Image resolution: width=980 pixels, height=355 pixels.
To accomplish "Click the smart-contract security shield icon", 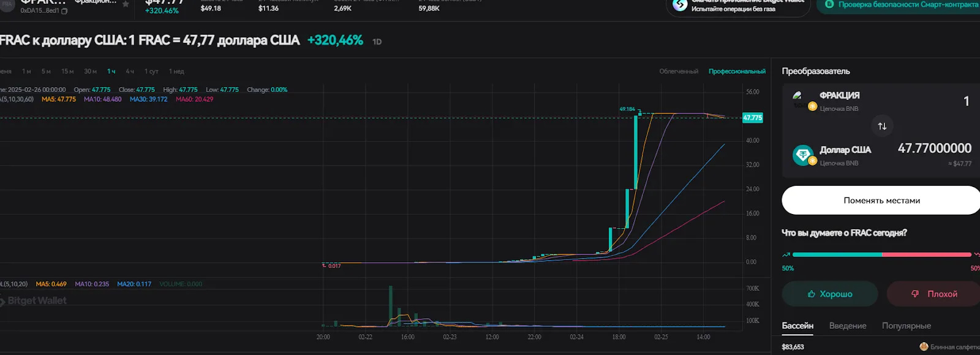I will pos(829,4).
